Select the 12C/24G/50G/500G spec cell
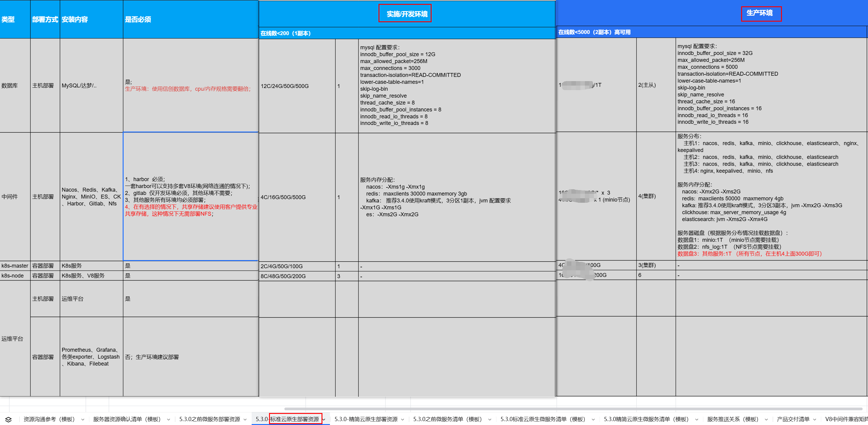The width and height of the screenshot is (868, 425). coord(297,86)
